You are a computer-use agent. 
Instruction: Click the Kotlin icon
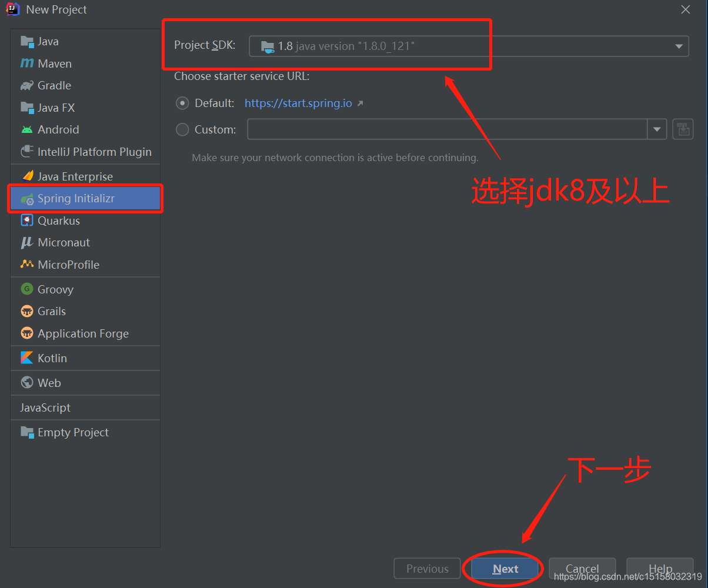[27, 358]
